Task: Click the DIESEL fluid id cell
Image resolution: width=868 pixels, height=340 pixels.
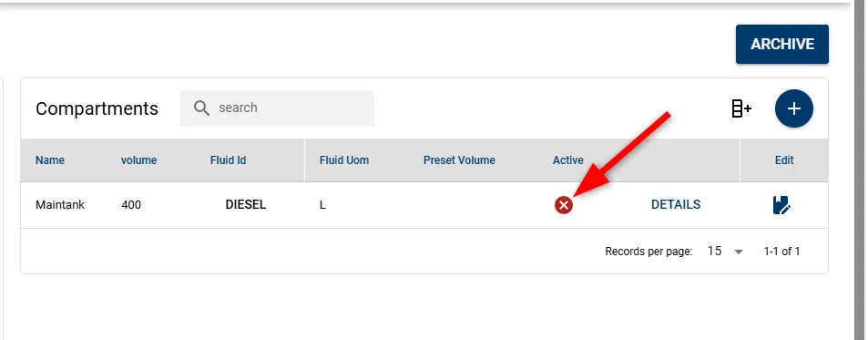Action: point(246,204)
